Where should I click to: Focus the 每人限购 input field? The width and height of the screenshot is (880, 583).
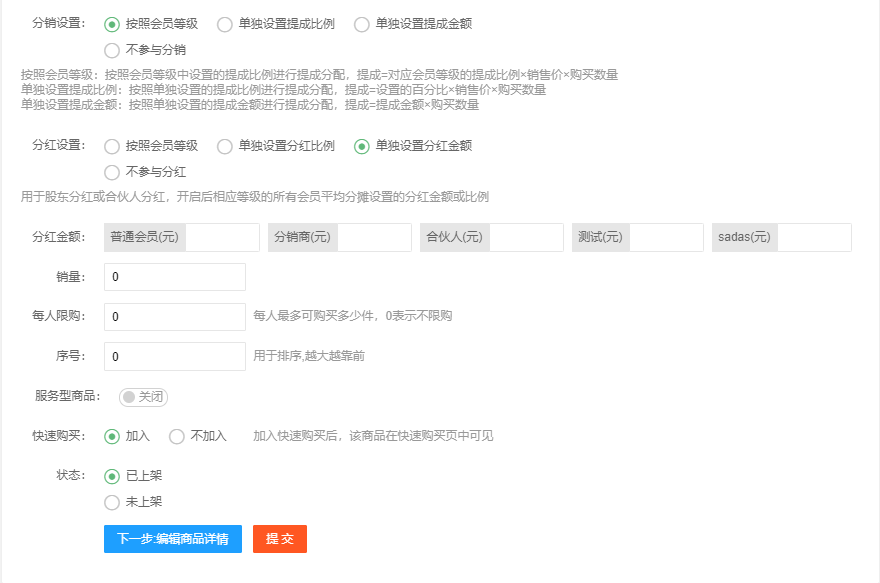[x=175, y=316]
